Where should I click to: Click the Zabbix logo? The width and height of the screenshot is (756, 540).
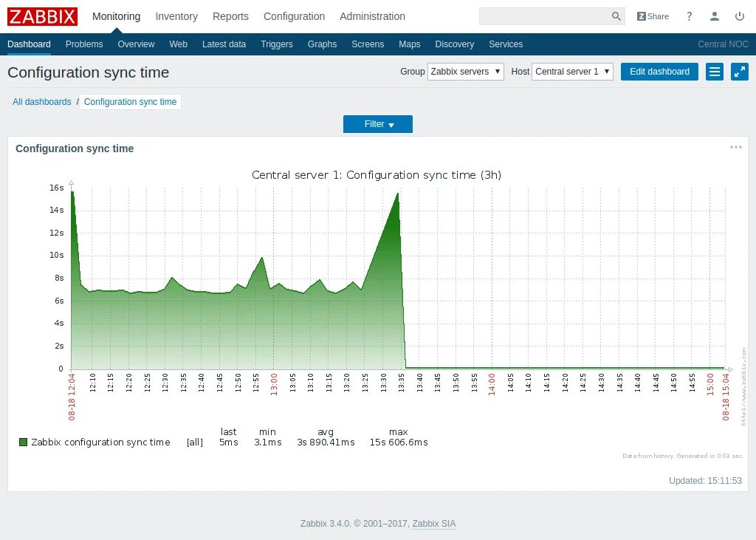coord(42,16)
